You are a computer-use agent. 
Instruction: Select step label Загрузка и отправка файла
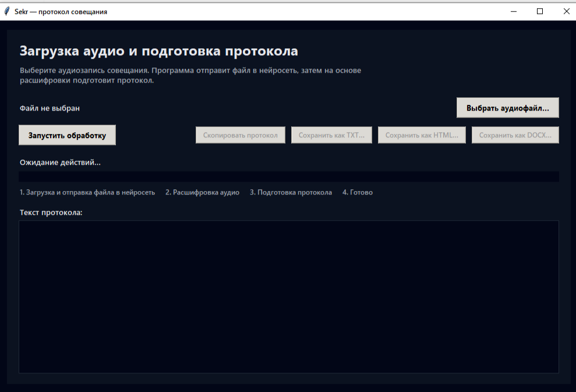[x=87, y=192]
